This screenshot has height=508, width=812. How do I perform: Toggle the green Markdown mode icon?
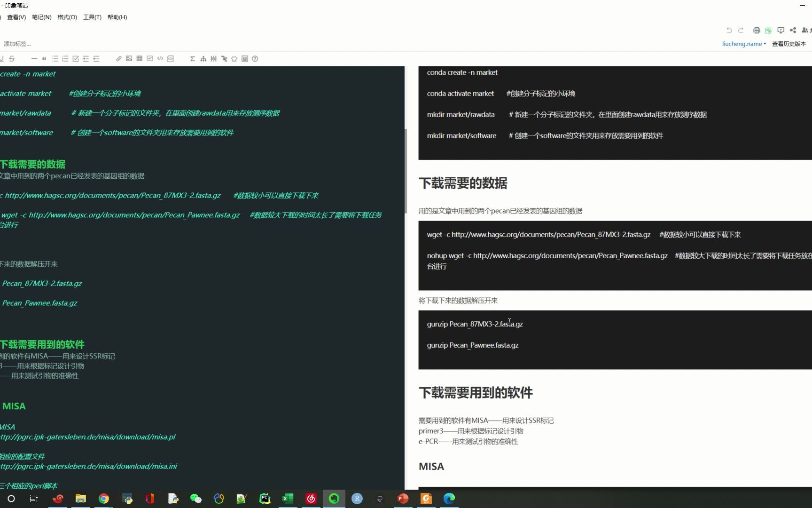pos(768,30)
